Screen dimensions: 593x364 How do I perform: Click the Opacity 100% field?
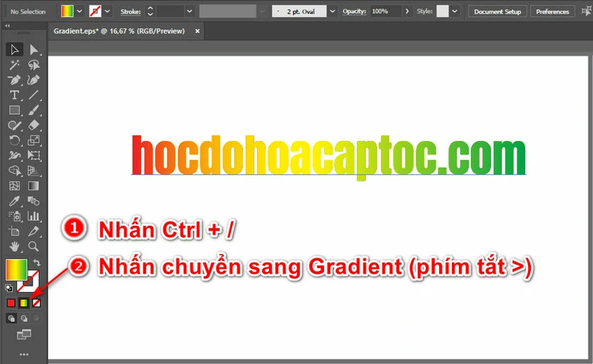(x=385, y=11)
